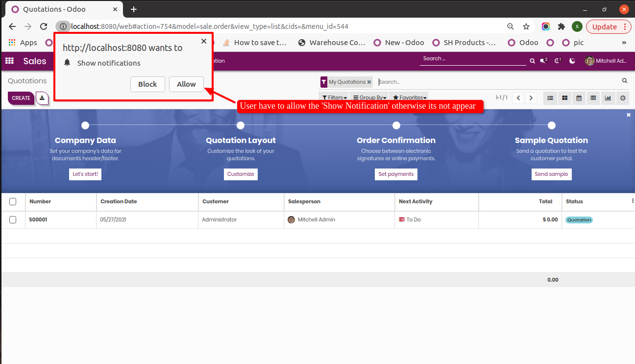Open Chrome zoom magnifier in address bar
Screen dimensions: 635x364
[x=511, y=26]
